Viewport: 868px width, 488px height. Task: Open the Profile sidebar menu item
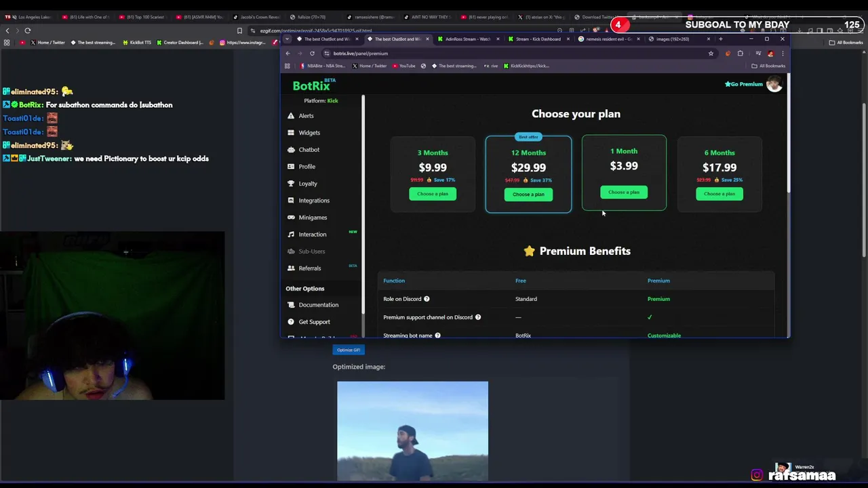(307, 167)
